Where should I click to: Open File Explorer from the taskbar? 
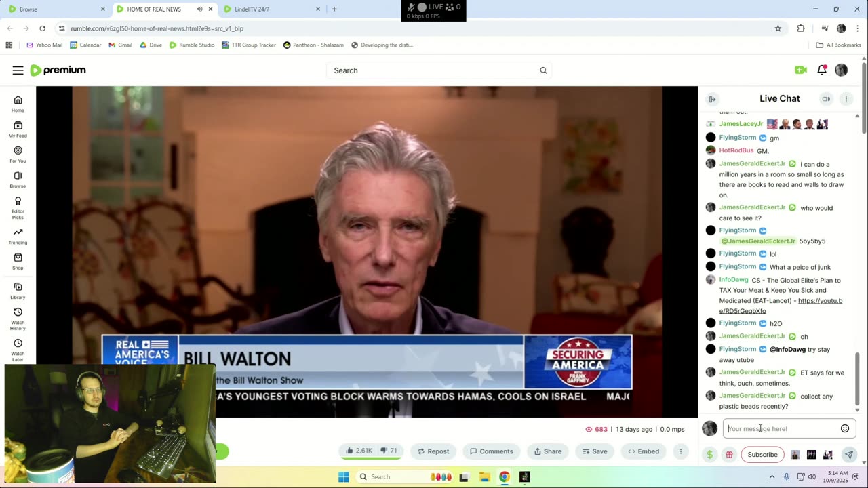(x=484, y=477)
